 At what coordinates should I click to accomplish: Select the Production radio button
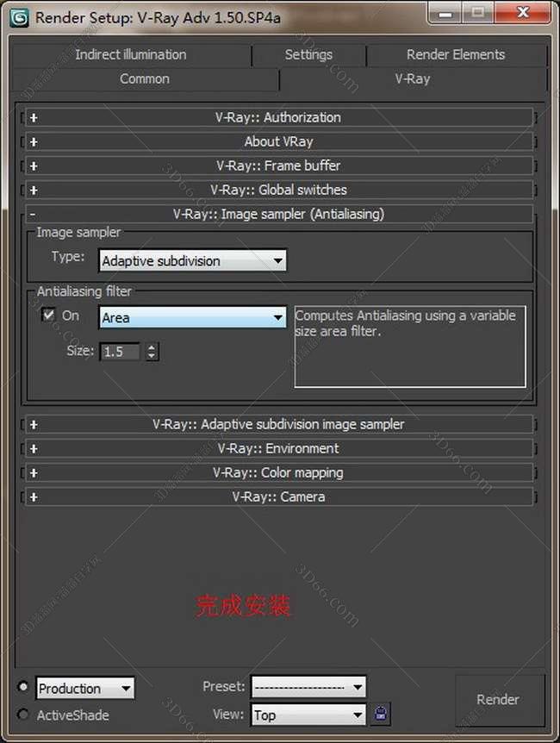pyautogui.click(x=22, y=687)
